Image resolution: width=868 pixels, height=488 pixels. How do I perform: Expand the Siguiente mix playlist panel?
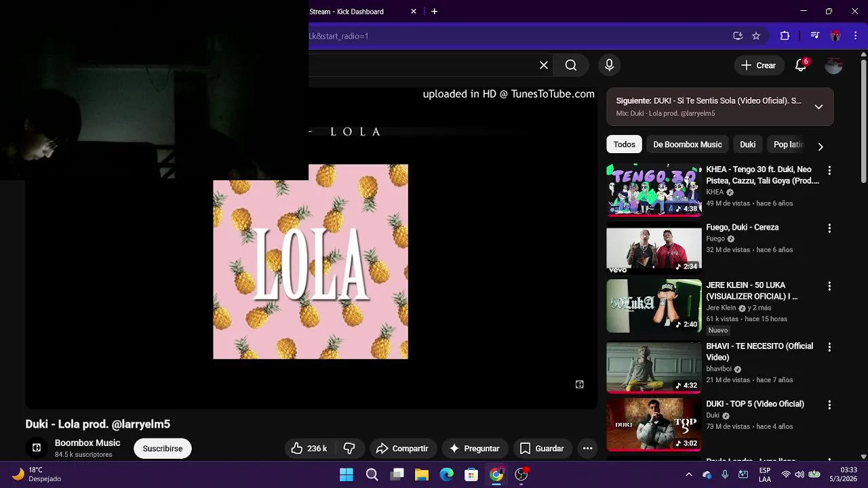click(x=818, y=107)
